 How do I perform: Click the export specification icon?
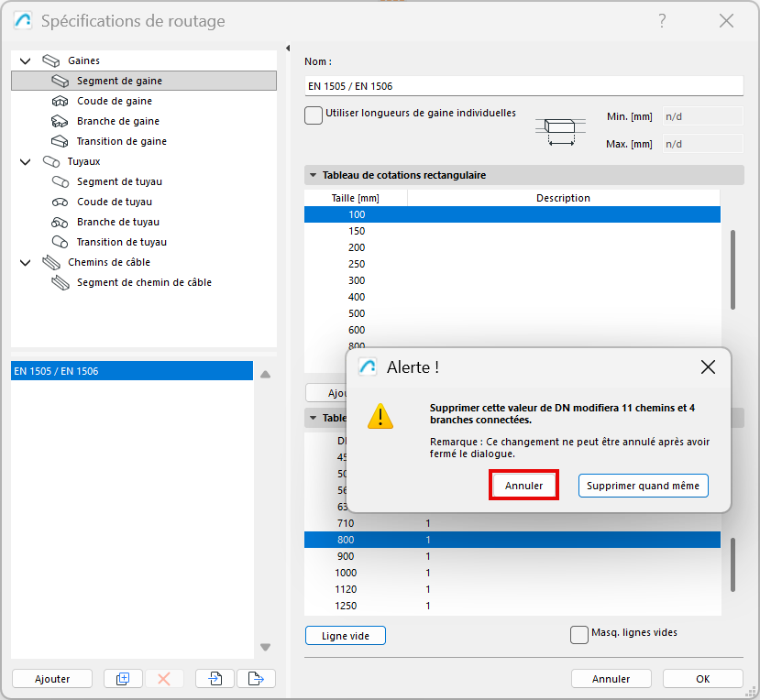(x=256, y=679)
